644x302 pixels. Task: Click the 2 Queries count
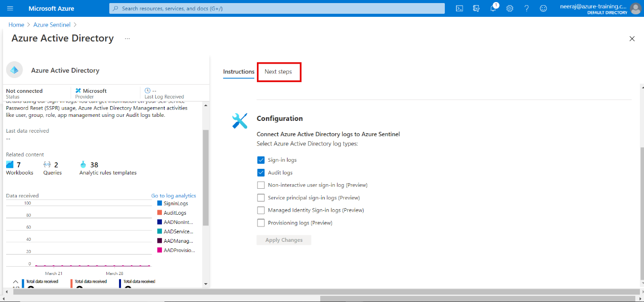[56, 165]
